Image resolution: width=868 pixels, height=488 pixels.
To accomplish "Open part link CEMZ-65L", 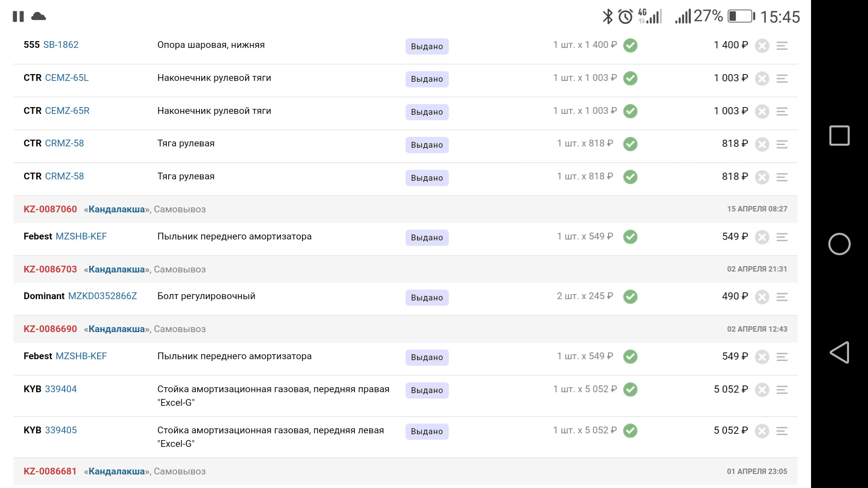I will (x=67, y=78).
